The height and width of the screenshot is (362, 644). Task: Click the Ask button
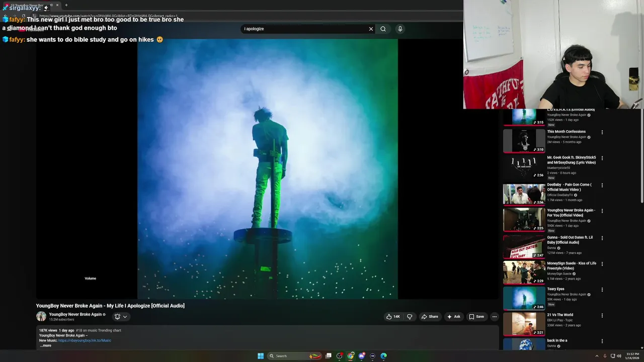point(454,317)
